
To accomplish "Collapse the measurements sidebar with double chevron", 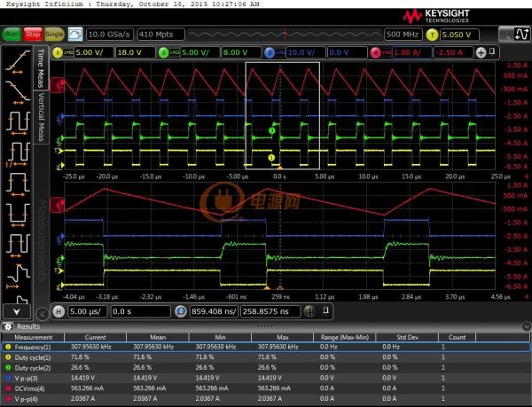I will click(42, 313).
